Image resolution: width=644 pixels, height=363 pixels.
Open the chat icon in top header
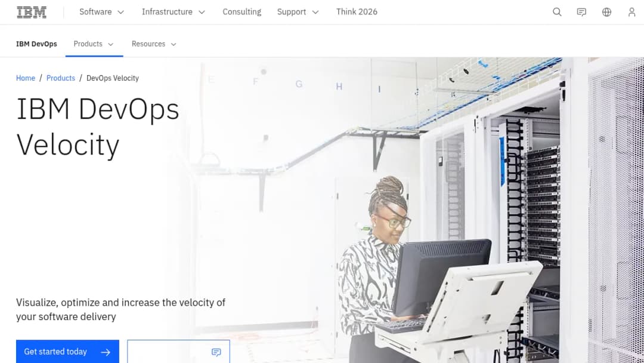581,12
